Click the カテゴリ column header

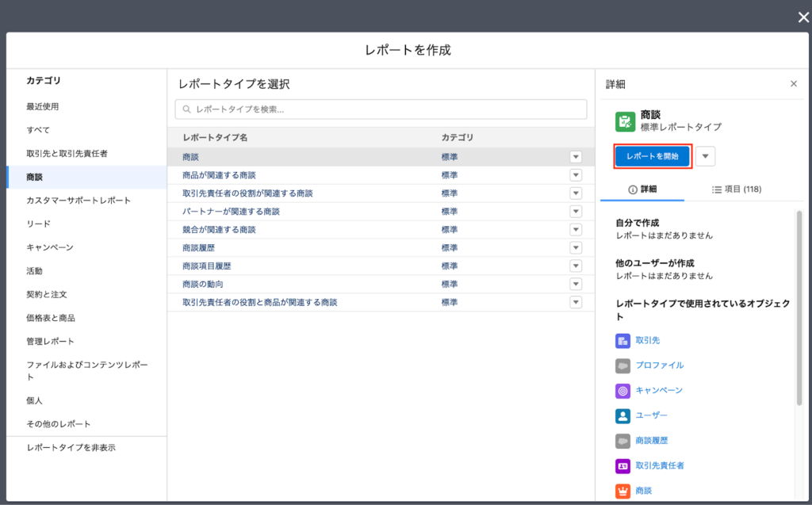coord(458,137)
